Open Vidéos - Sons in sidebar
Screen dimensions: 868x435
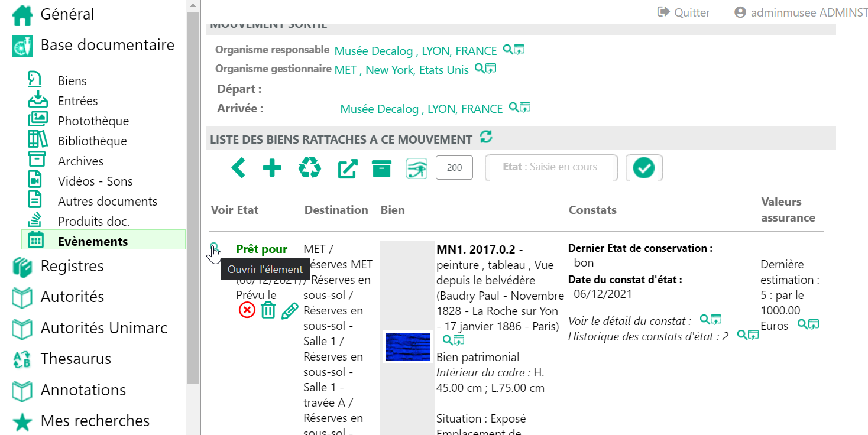click(95, 181)
